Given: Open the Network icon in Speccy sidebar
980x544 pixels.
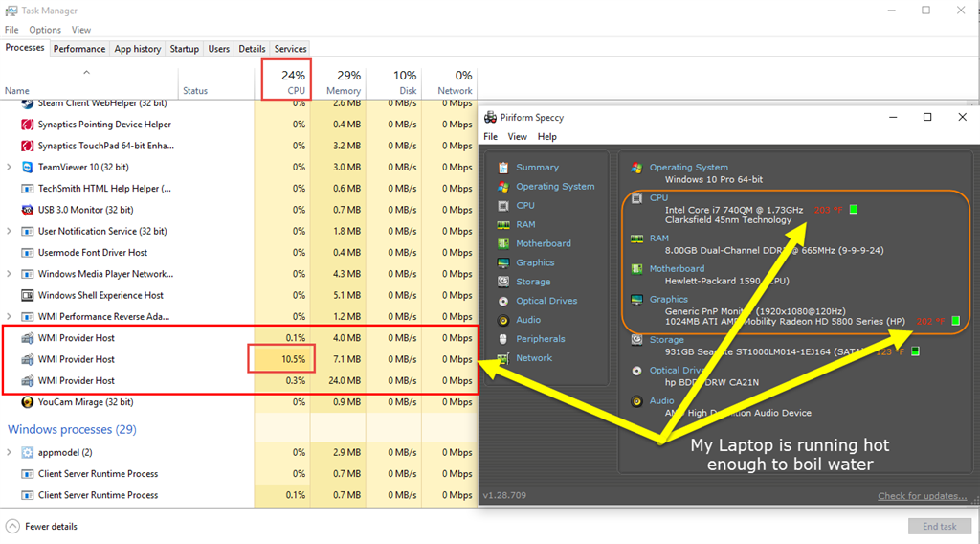Looking at the screenshot, I should point(503,358).
